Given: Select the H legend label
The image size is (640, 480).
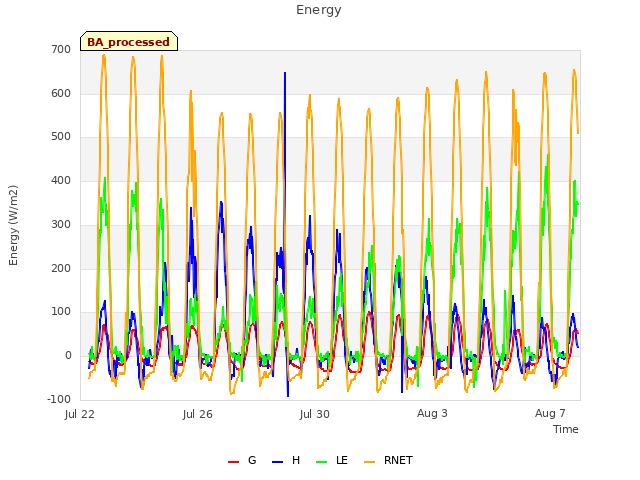Looking at the screenshot, I should (x=296, y=460).
